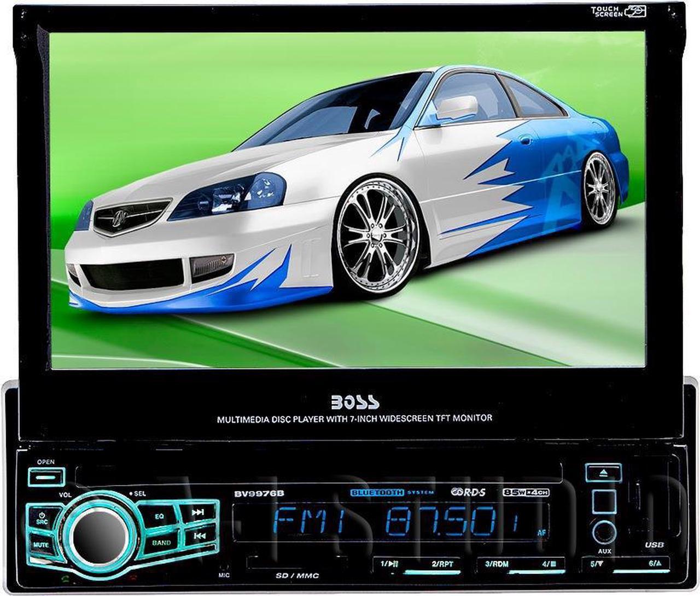The height and width of the screenshot is (596, 700).
Task: Go to previous track button
Action: click(199, 536)
